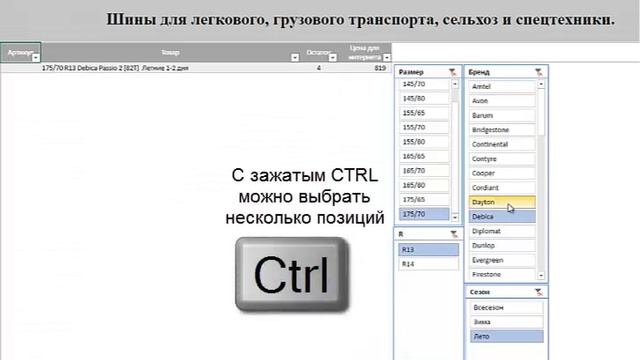This screenshot has height=360, width=640.
Task: Select size 155/80 in Размер slicer
Action: (x=424, y=142)
